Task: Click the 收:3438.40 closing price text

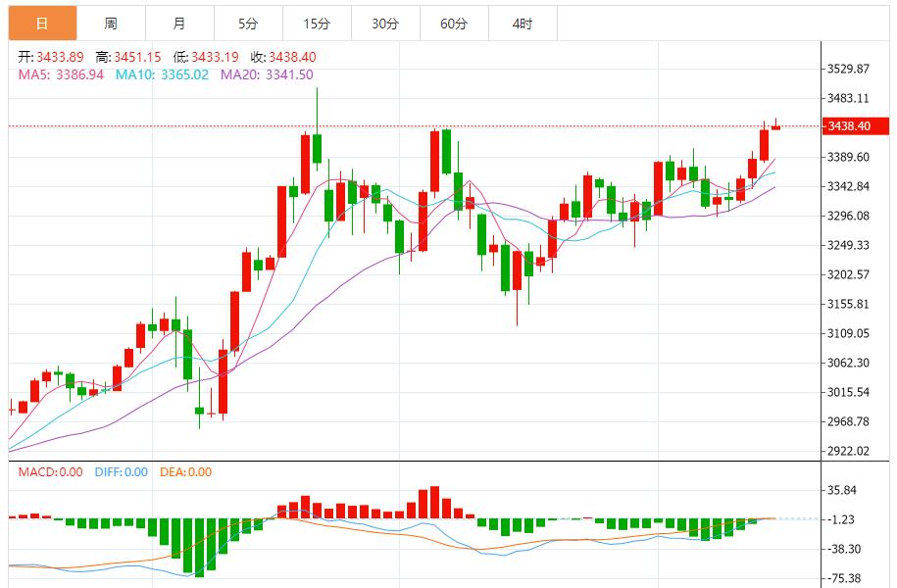Action: tap(283, 57)
